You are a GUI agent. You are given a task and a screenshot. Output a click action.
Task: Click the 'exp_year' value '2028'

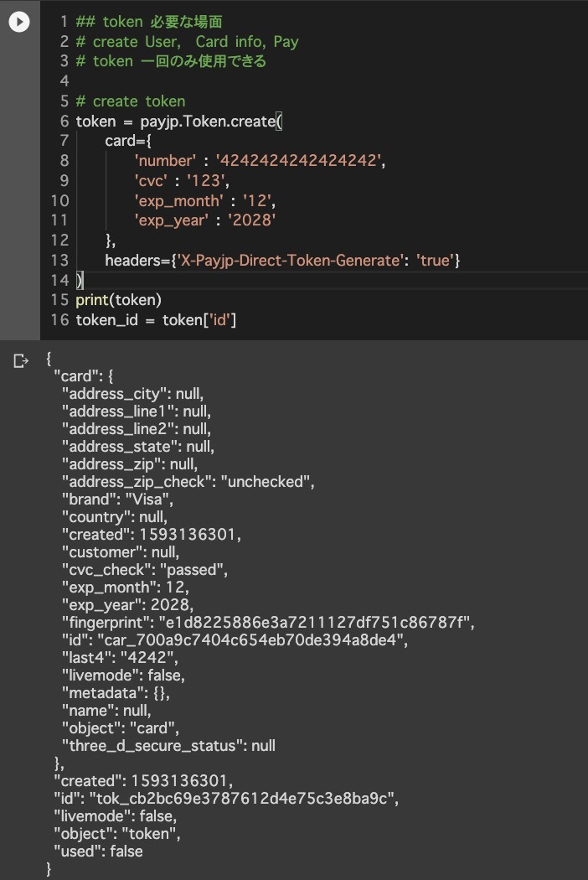(251, 220)
